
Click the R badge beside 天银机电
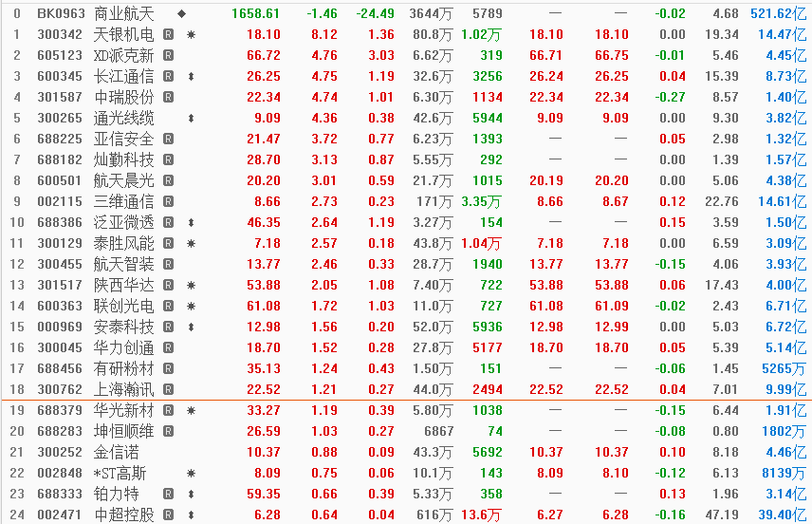[x=168, y=35]
